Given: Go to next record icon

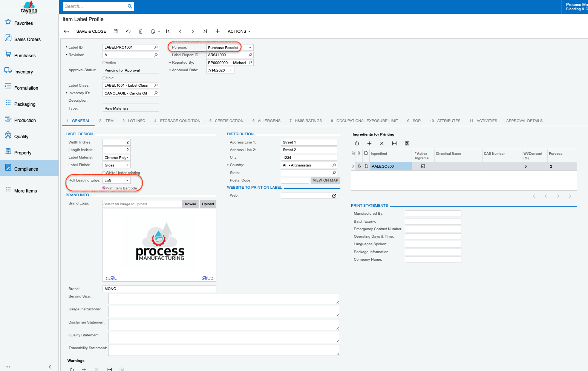Looking at the screenshot, I should 193,31.
